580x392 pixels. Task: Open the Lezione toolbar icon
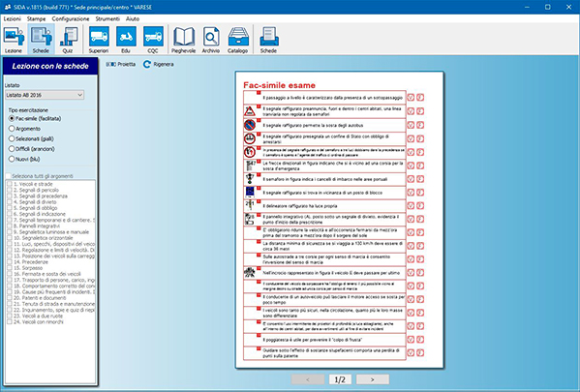14,40
